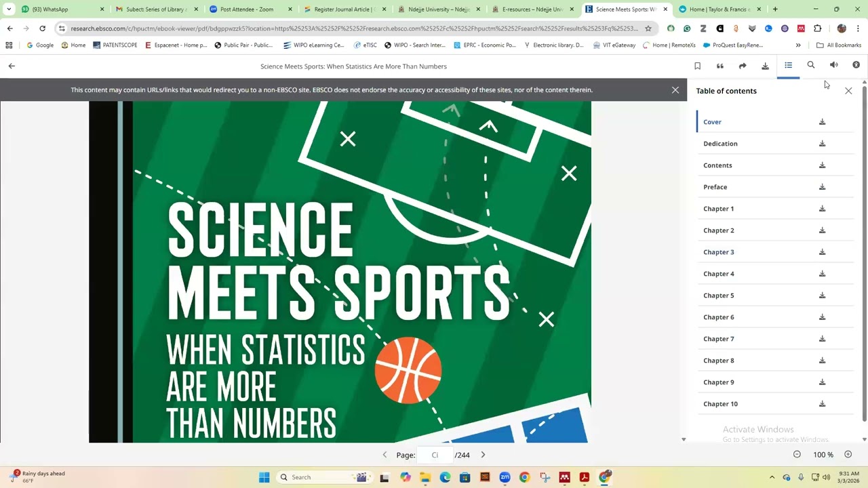The image size is (868, 488).
Task: Open the Chrome profile avatar
Action: pos(842,28)
